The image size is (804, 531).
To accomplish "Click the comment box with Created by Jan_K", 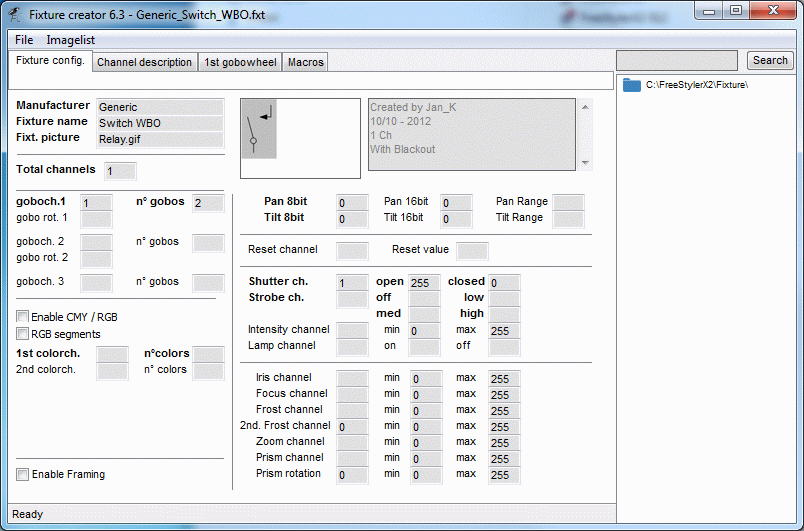I will (472, 134).
